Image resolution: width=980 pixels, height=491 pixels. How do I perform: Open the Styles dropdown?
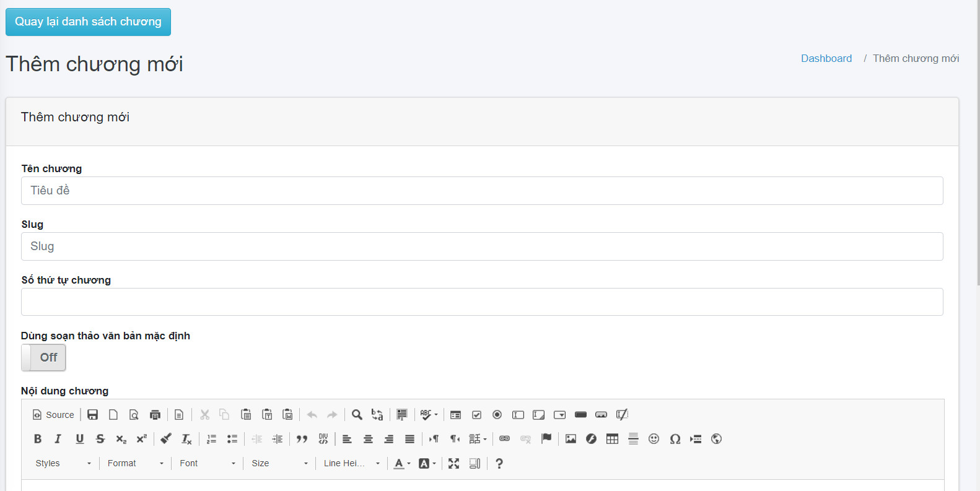[63, 463]
